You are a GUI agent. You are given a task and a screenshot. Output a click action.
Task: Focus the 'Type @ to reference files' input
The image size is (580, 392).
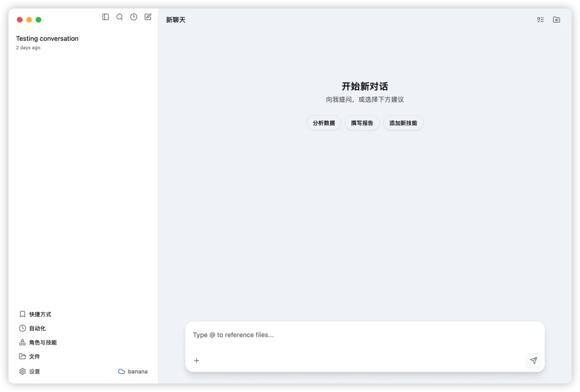tap(365, 335)
